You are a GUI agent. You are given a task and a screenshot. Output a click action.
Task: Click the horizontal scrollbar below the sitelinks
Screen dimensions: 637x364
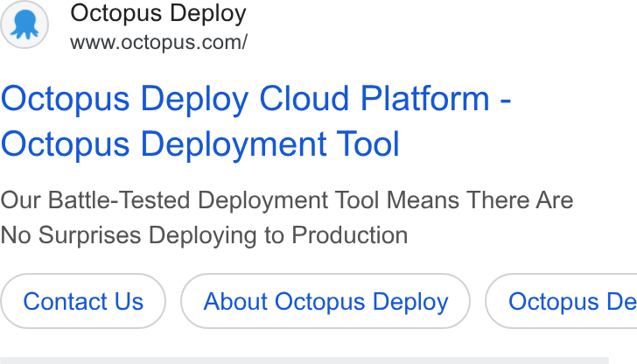(304, 360)
